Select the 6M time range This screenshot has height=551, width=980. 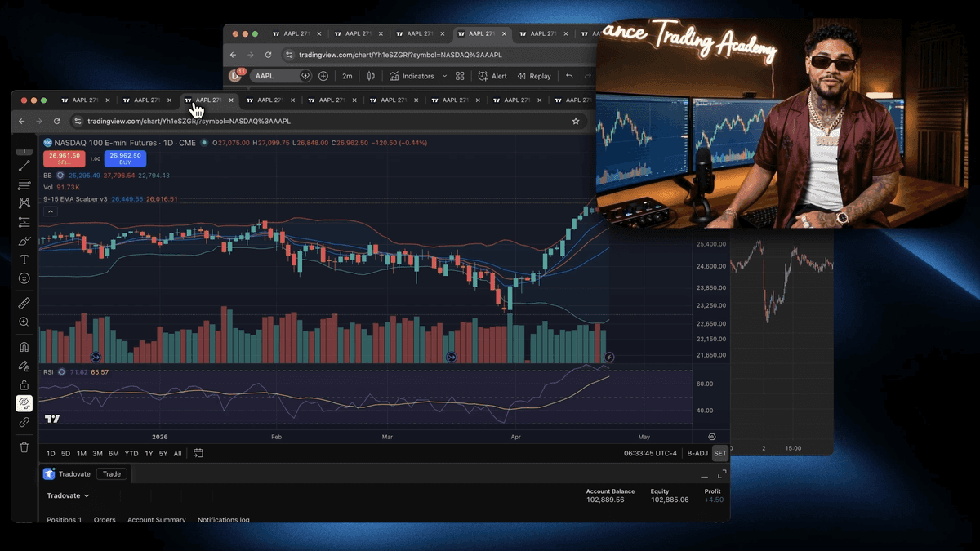114,453
